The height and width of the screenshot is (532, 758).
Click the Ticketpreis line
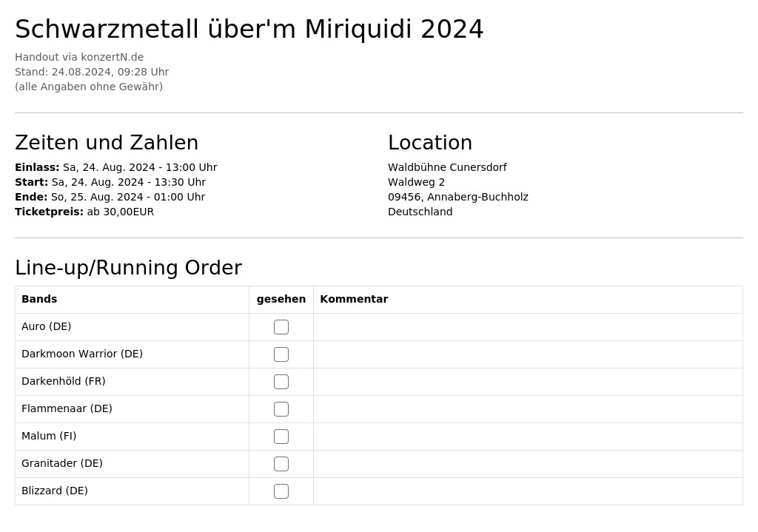(84, 212)
